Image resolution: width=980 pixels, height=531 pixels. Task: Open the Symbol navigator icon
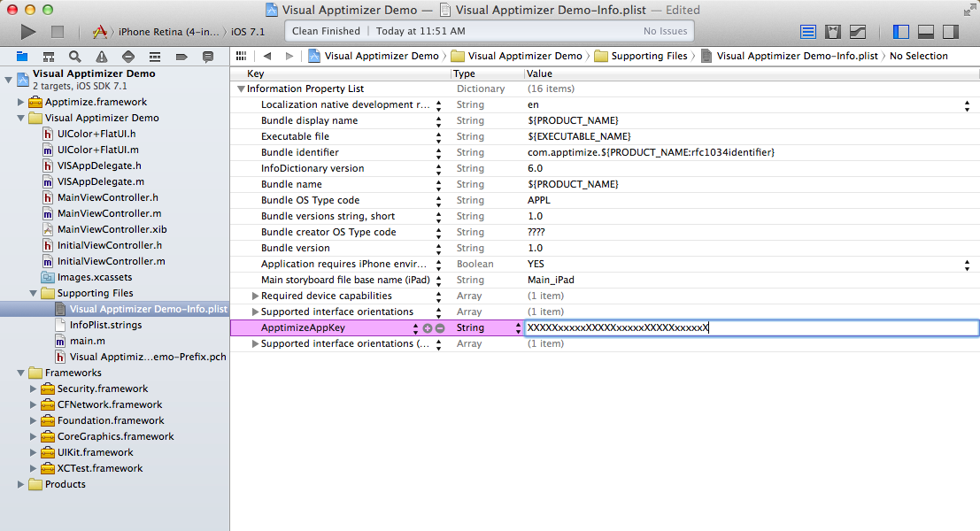pyautogui.click(x=48, y=57)
